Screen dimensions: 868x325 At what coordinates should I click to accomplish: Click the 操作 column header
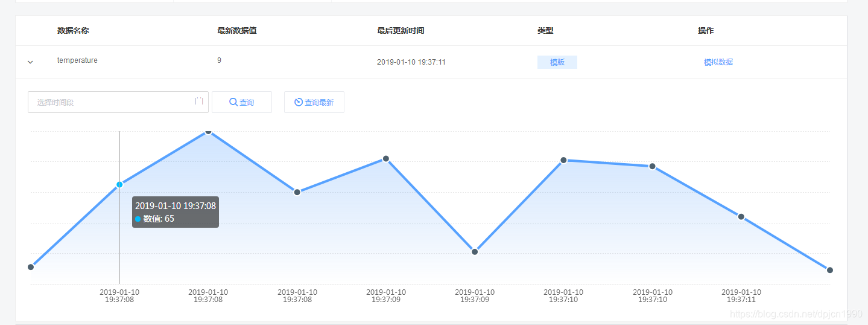pos(706,31)
